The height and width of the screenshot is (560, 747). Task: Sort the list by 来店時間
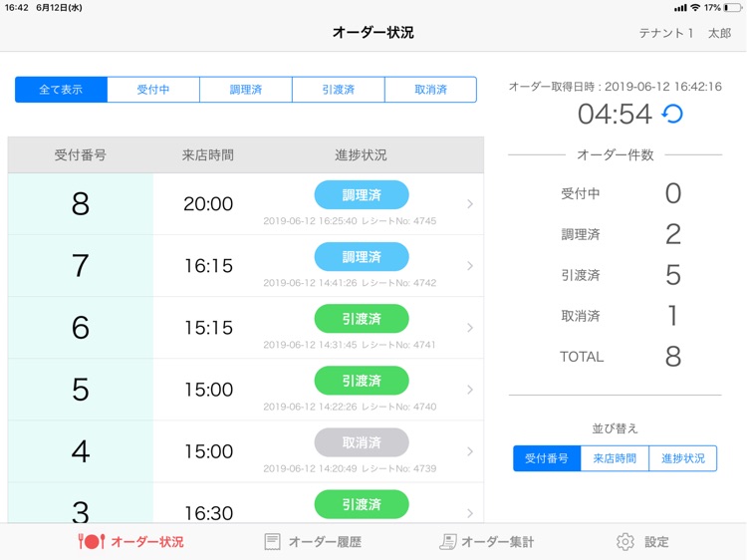point(615,458)
